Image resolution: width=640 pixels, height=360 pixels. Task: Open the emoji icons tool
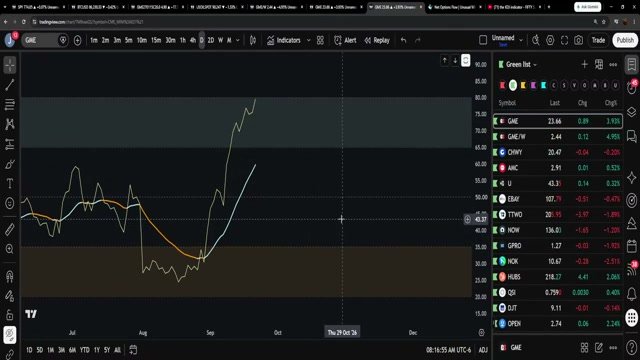point(10,203)
